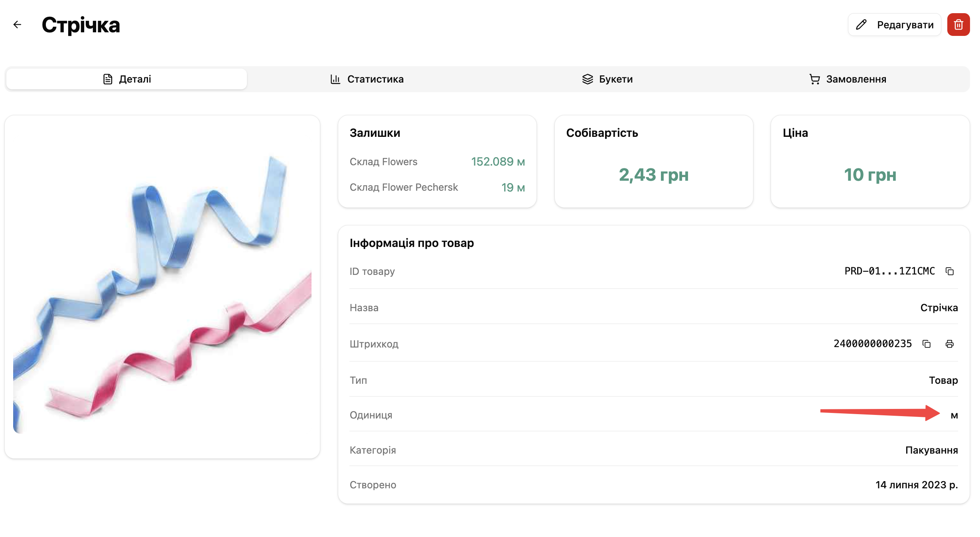The height and width of the screenshot is (537, 980).
Task: Select the barcode number 2400000000235
Action: 873,344
